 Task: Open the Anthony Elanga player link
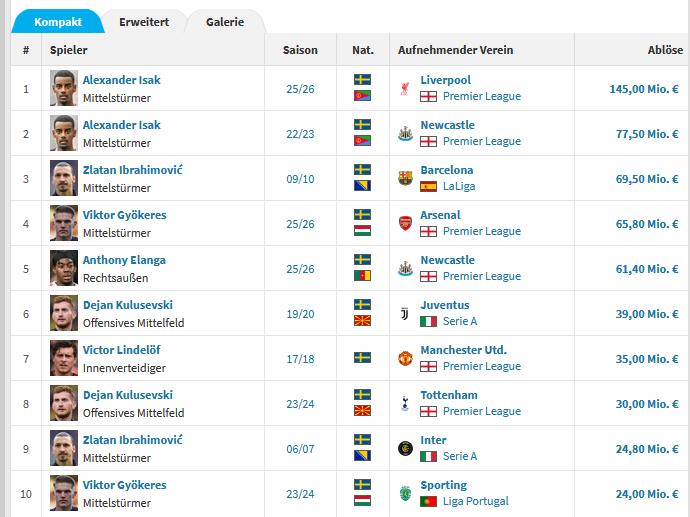[124, 260]
